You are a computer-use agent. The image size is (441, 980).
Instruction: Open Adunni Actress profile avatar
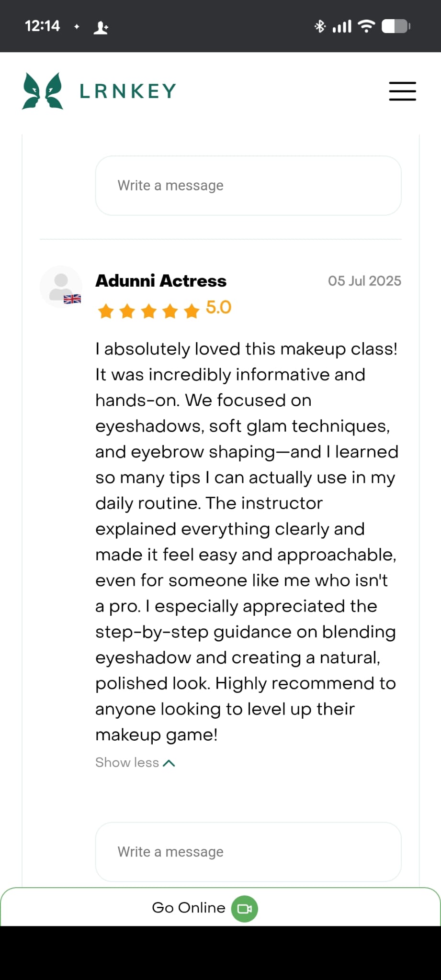point(60,286)
